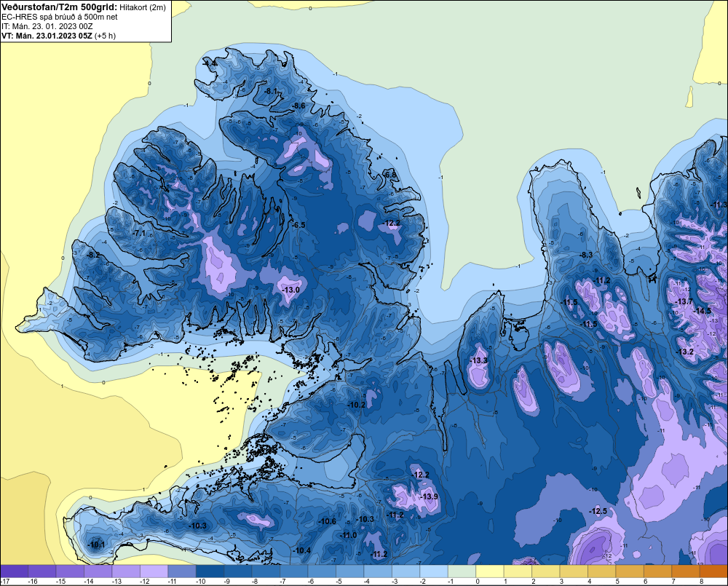728x586 pixels.
Task: Click the -11.3 temperature value on map
Action: pyautogui.click(x=719, y=205)
